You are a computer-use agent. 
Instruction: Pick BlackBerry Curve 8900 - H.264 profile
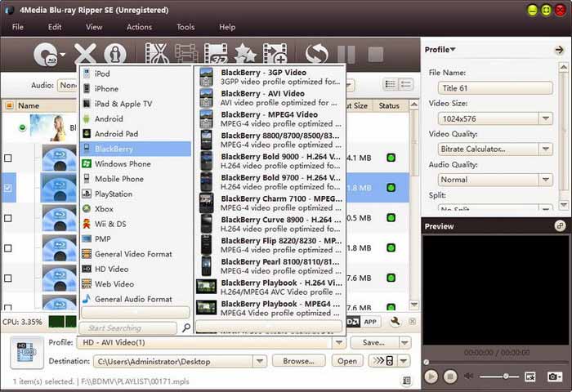click(x=270, y=224)
